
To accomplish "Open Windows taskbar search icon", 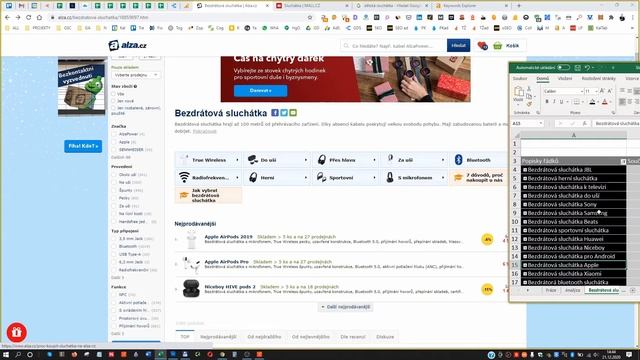I will click(18, 355).
